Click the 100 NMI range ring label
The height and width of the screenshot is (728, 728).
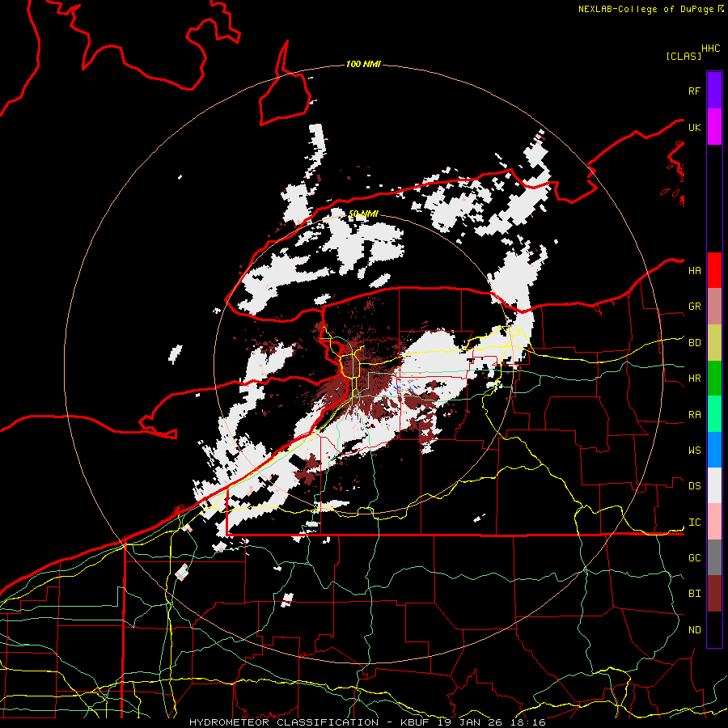tap(363, 64)
